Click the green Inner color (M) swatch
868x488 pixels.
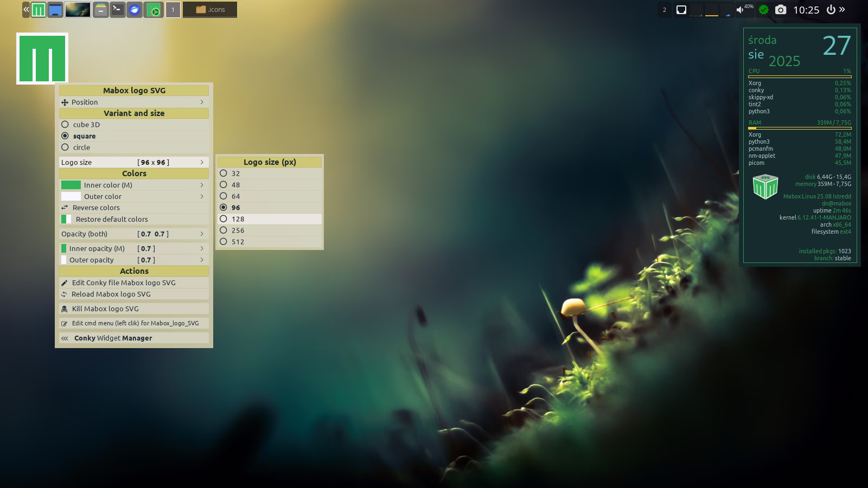click(71, 185)
